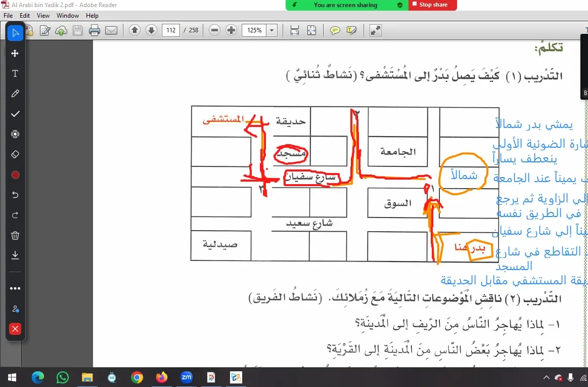Open the Print dialog from the toolbar
The width and height of the screenshot is (588, 387).
(94, 30)
